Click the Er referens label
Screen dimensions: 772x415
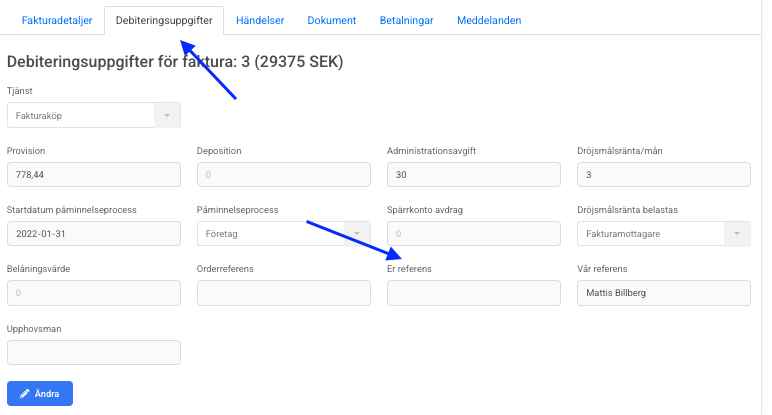[x=409, y=269]
